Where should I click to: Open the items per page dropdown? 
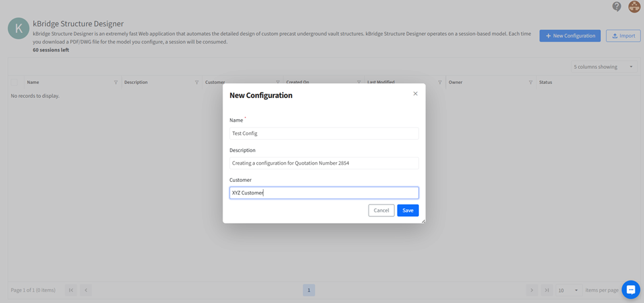[569, 290]
